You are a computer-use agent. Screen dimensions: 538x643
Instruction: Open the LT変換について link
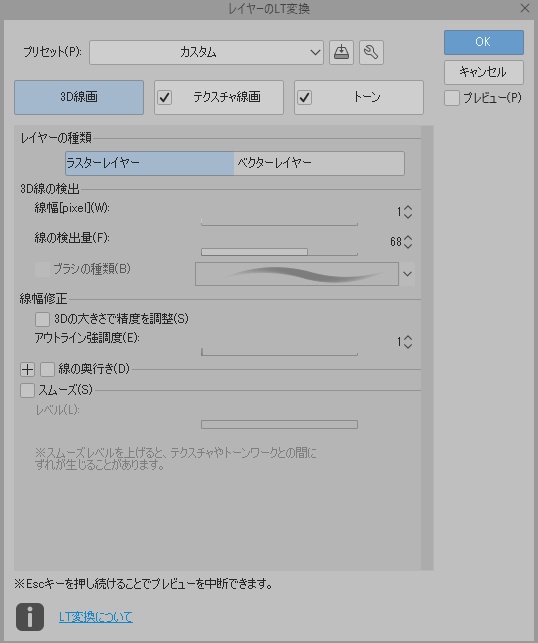[96, 617]
